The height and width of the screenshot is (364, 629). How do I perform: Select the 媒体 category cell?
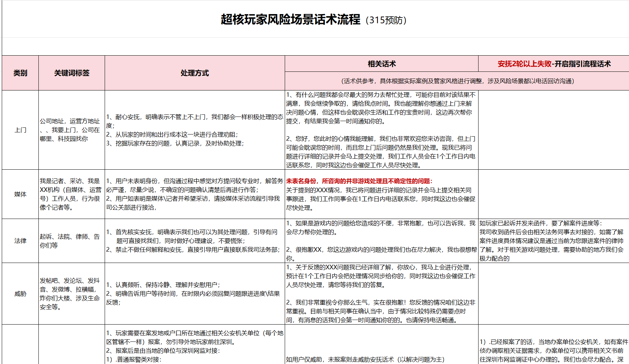point(20,194)
